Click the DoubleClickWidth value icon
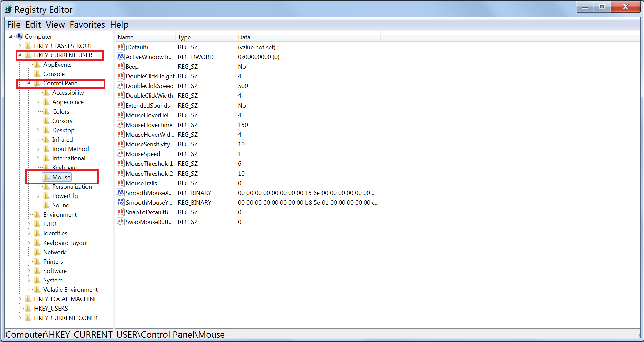 coord(121,95)
